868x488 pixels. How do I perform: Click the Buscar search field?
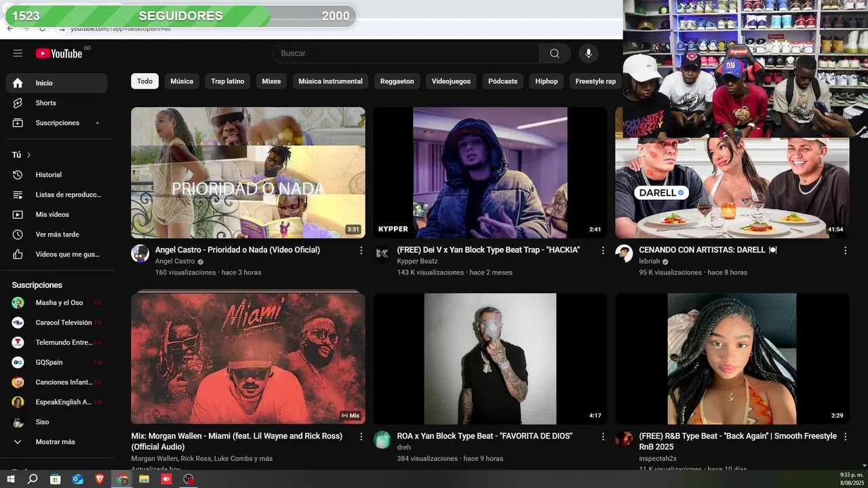[x=406, y=54]
